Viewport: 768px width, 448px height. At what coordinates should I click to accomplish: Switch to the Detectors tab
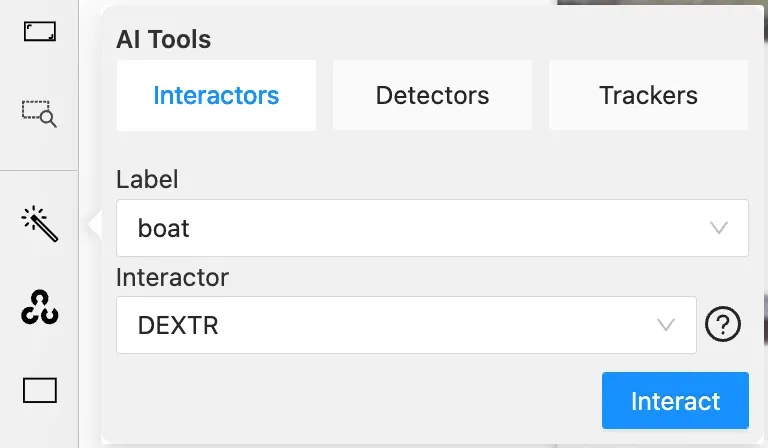coord(432,96)
